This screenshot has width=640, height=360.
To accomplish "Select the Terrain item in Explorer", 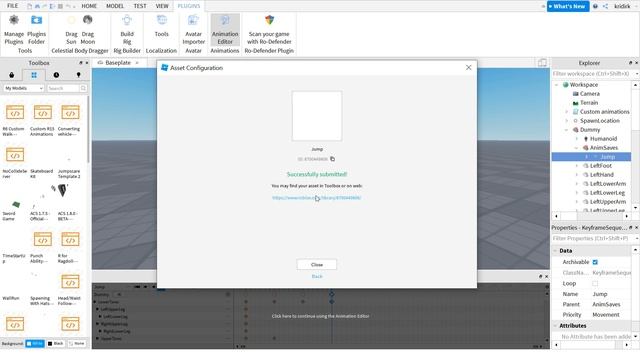I will coord(589,103).
